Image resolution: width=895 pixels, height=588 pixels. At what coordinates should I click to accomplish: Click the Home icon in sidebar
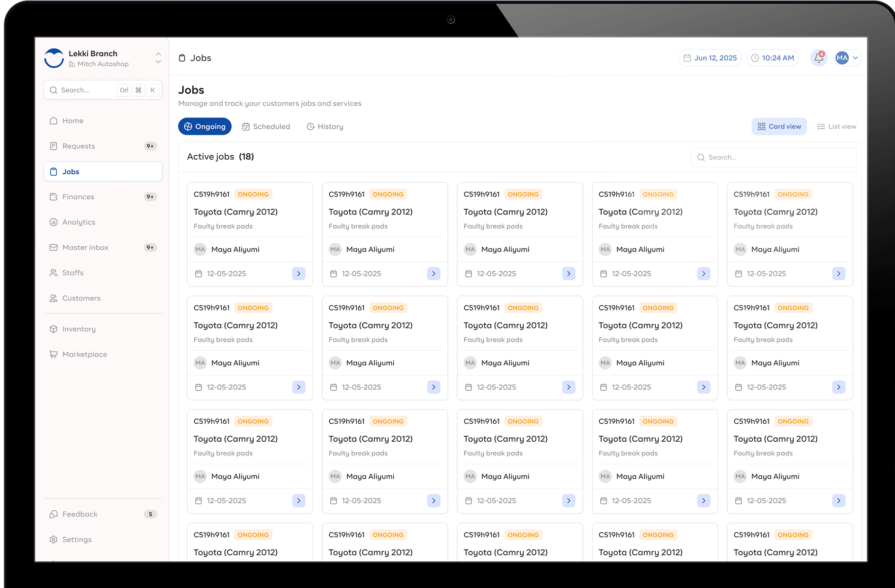click(x=54, y=121)
